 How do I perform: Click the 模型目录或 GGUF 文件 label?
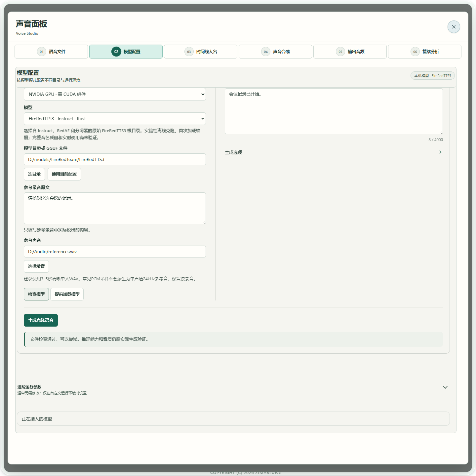46,148
